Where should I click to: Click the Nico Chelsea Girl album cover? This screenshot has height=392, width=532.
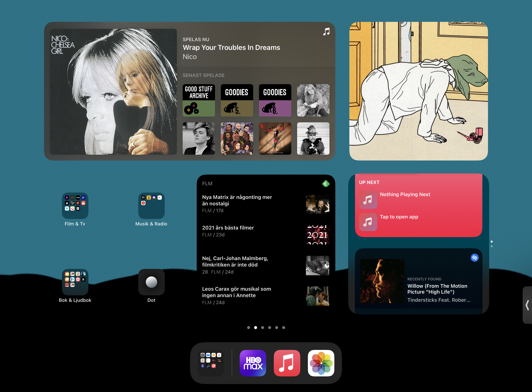tap(113, 92)
